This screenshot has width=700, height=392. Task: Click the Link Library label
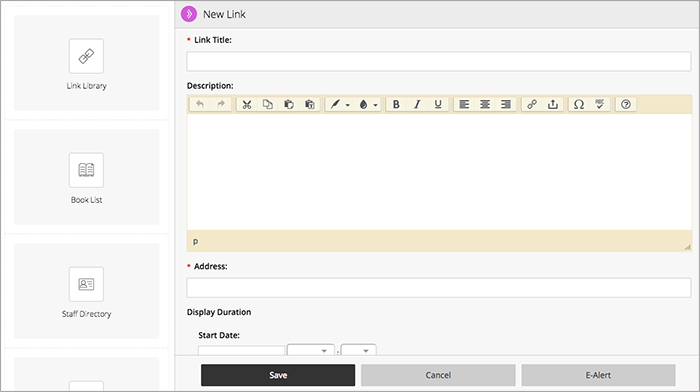[87, 86]
